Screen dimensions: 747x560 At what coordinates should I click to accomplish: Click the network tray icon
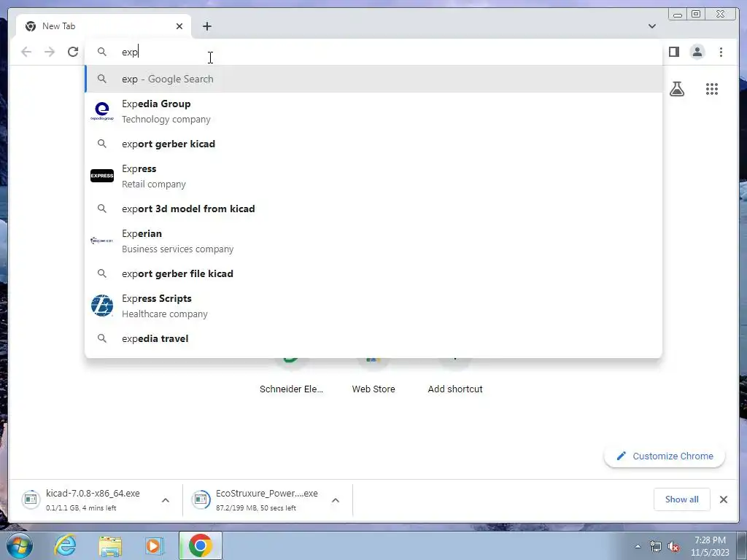pos(656,547)
